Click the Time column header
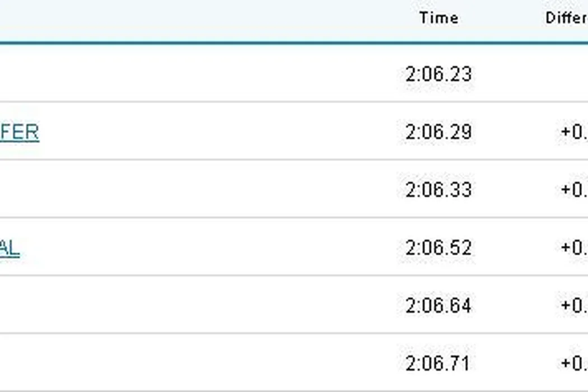588x392 pixels. tap(438, 18)
